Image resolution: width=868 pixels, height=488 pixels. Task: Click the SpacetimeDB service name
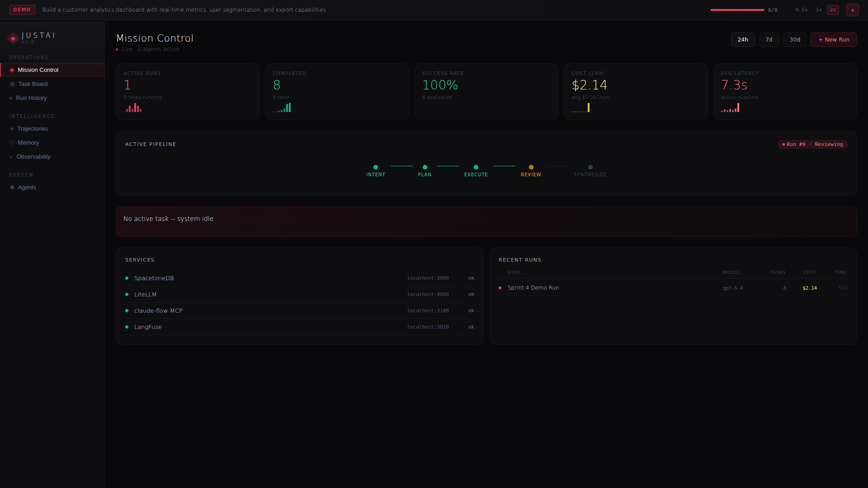click(x=154, y=278)
